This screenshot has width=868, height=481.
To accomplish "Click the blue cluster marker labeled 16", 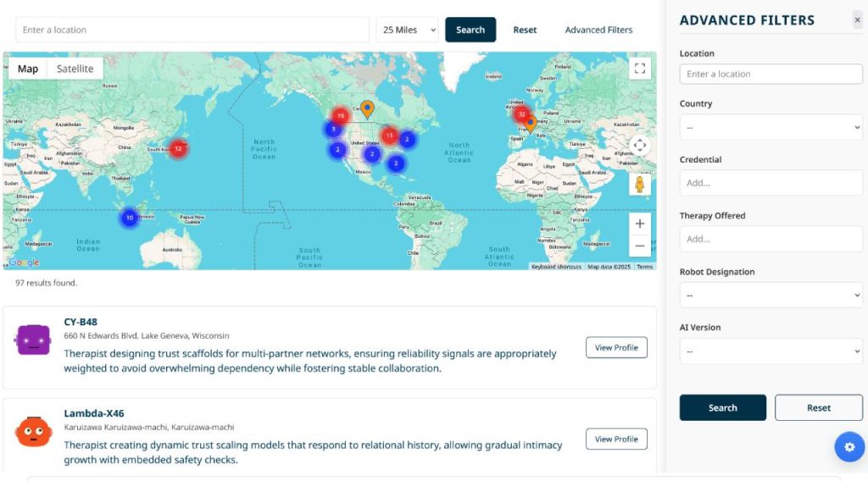I will coord(129,218).
